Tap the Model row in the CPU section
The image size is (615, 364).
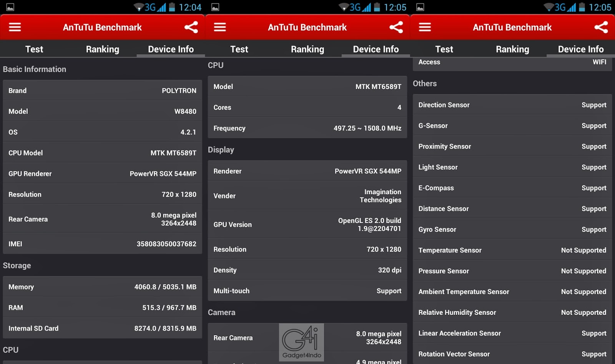point(307,87)
